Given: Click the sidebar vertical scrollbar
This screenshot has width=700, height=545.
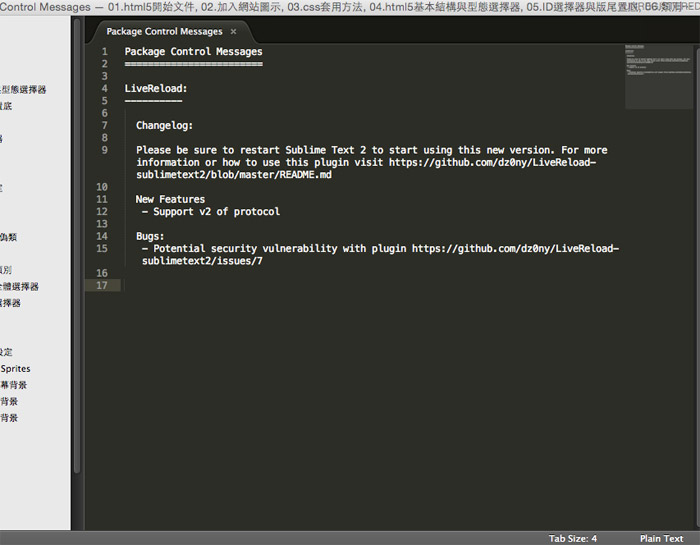Looking at the screenshot, I should pyautogui.click(x=77, y=245).
